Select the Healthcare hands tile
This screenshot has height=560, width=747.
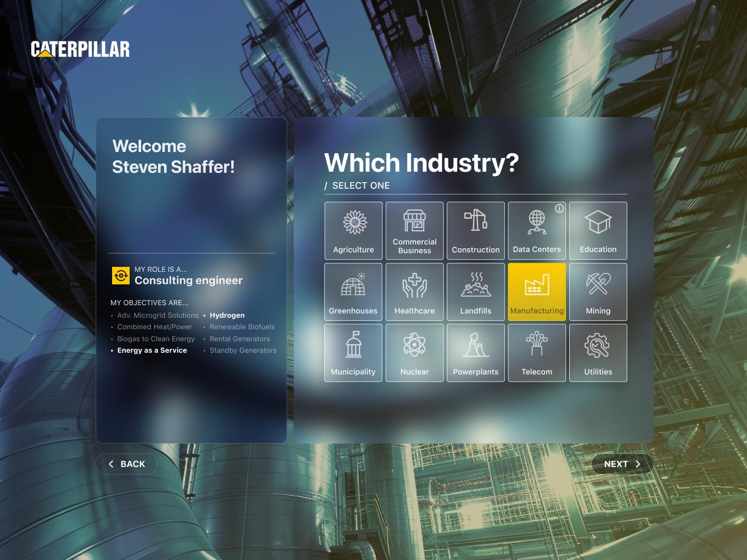[415, 292]
